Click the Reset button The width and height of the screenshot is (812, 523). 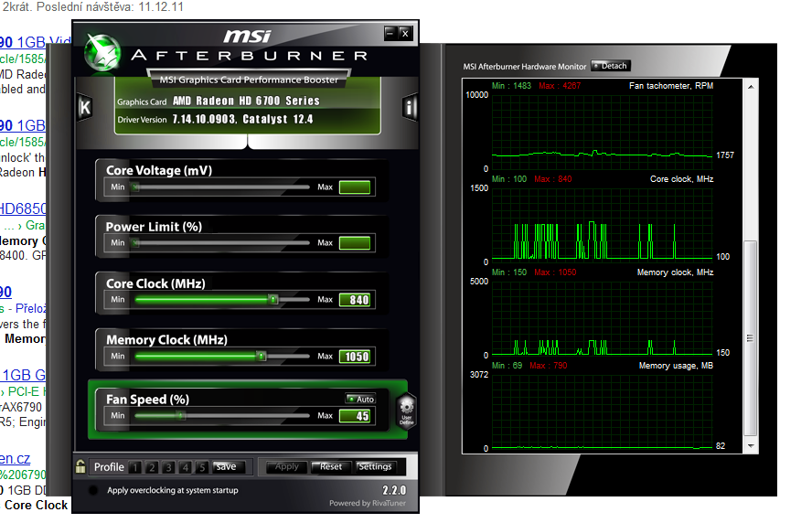pyautogui.click(x=331, y=466)
